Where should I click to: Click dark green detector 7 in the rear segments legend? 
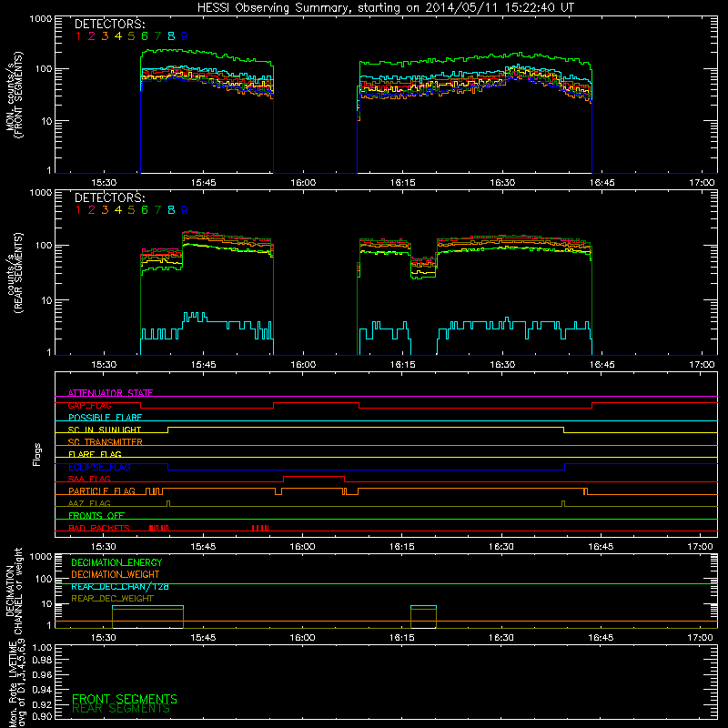click(157, 210)
